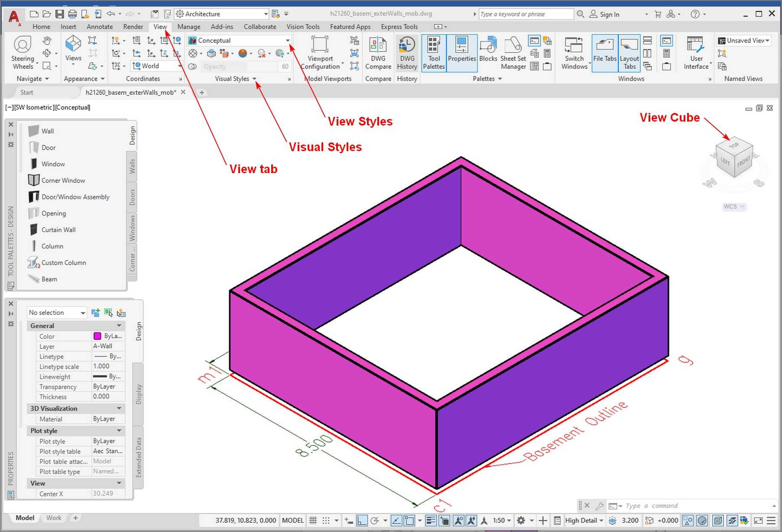Open the 1:50 annotation scale dropdown
The height and width of the screenshot is (532, 782).
502,520
